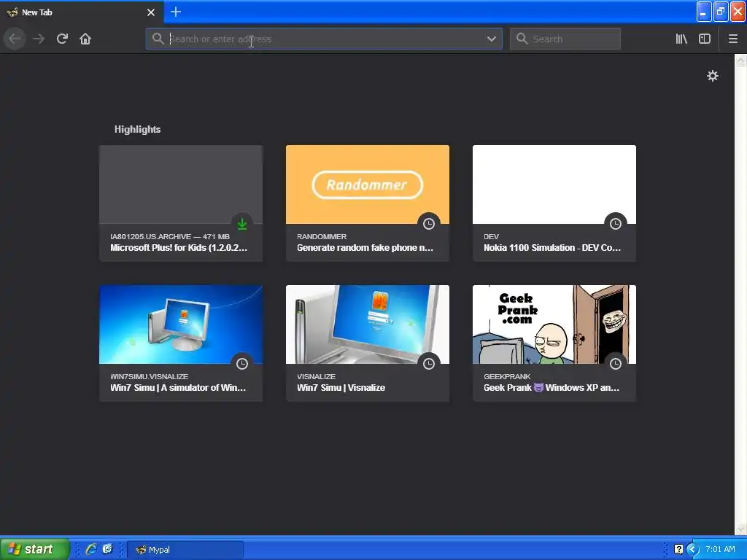Viewport: 747px width, 560px height.
Task: Reload the current page
Action: coord(62,39)
